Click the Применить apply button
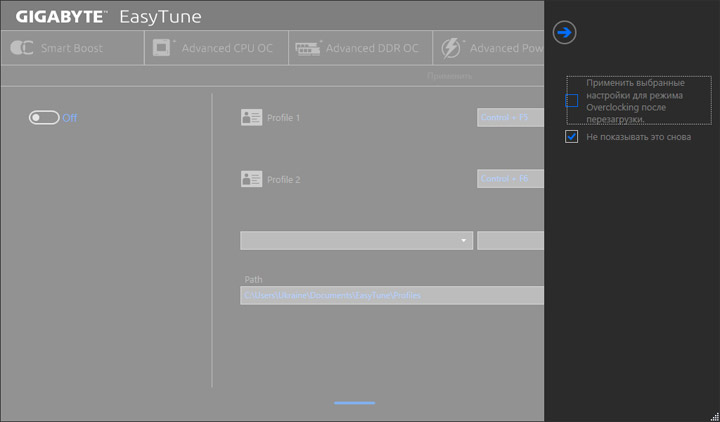720x422 pixels. [450, 76]
